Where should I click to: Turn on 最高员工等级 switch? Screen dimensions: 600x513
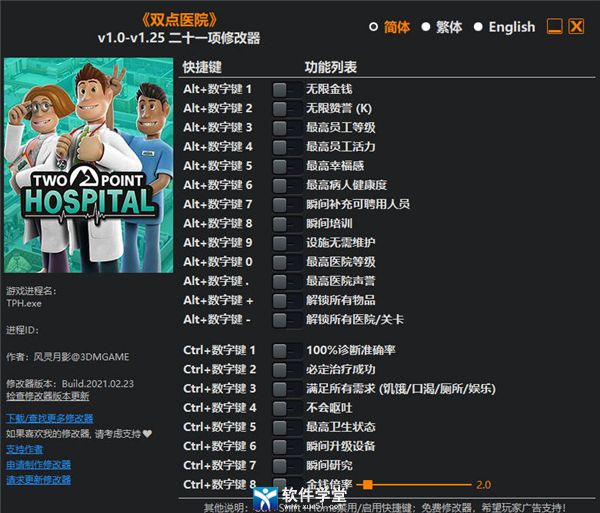pyautogui.click(x=287, y=128)
